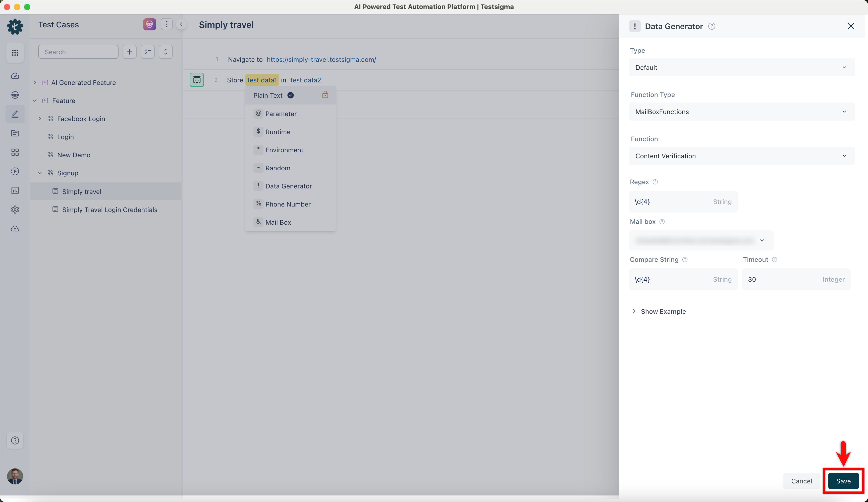This screenshot has width=868, height=502.
Task: Click the test data1 placeholder
Action: click(262, 80)
